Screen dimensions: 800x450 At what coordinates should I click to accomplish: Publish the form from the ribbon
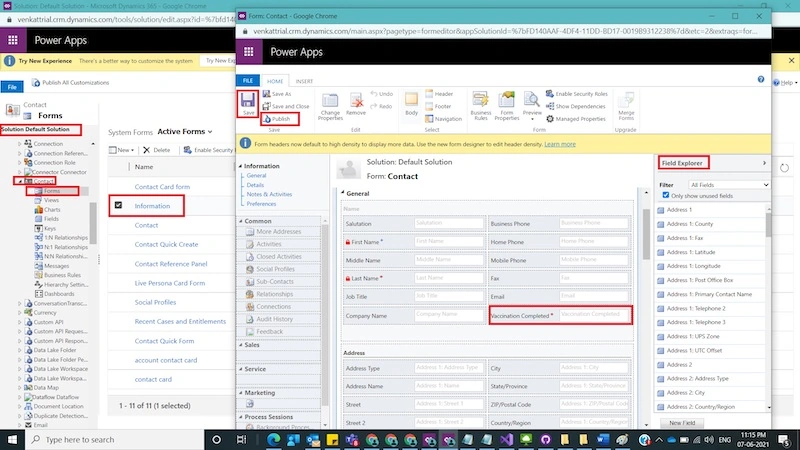[x=276, y=119]
